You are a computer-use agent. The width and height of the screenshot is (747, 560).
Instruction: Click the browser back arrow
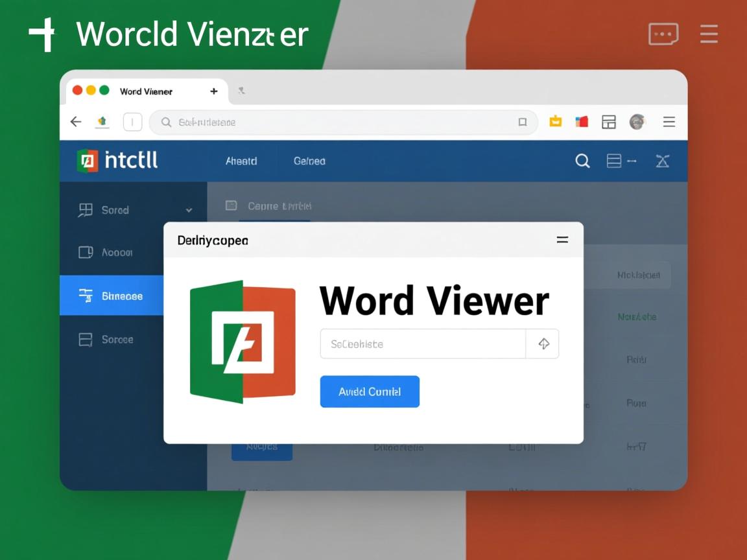pos(76,122)
